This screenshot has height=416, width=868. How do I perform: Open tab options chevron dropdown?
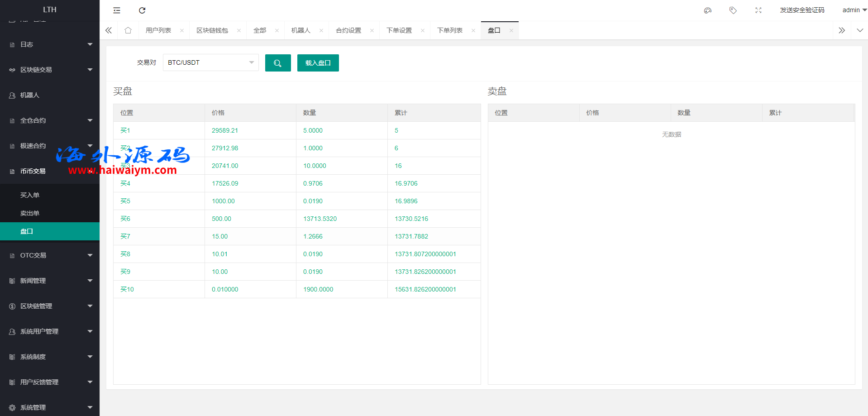coord(860,30)
